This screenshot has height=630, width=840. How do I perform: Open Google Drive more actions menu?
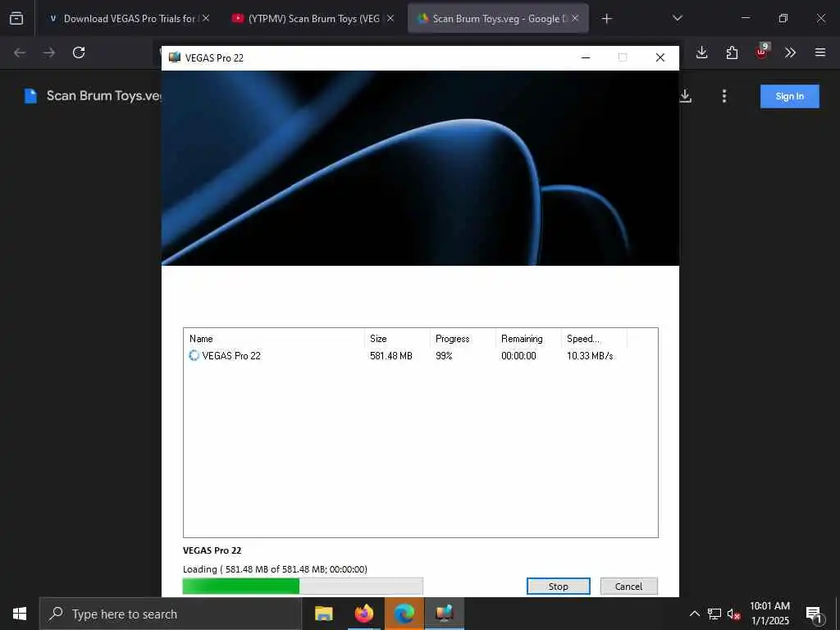[x=724, y=96]
